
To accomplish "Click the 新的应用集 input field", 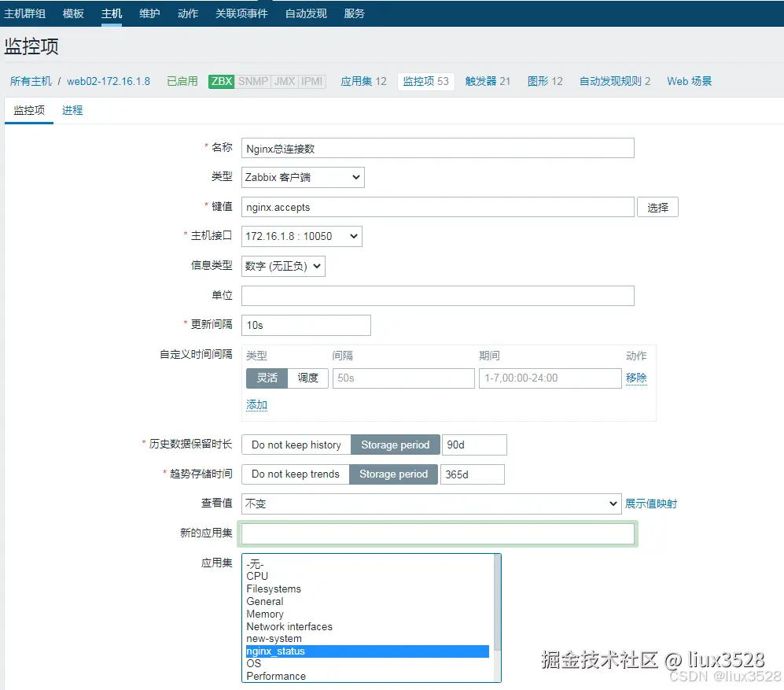I will point(437,534).
